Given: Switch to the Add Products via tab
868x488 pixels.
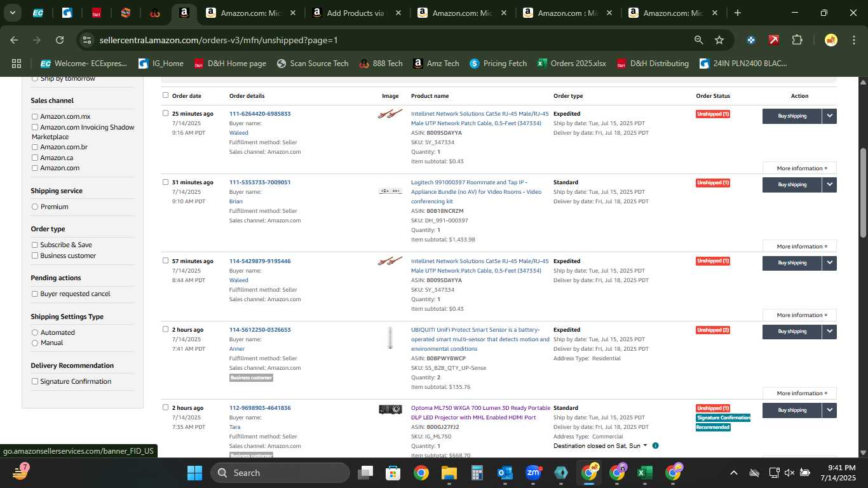Looking at the screenshot, I should pyautogui.click(x=356, y=13).
